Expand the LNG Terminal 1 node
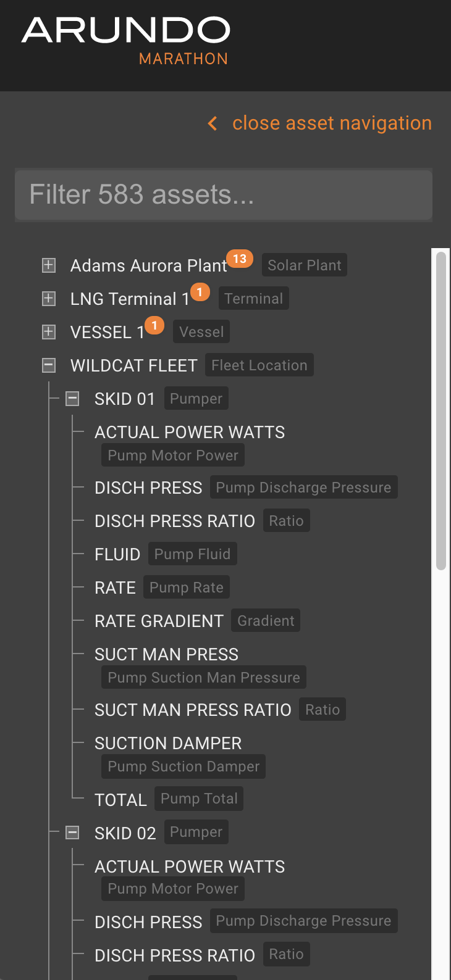Image resolution: width=451 pixels, height=980 pixels. pos(48,298)
